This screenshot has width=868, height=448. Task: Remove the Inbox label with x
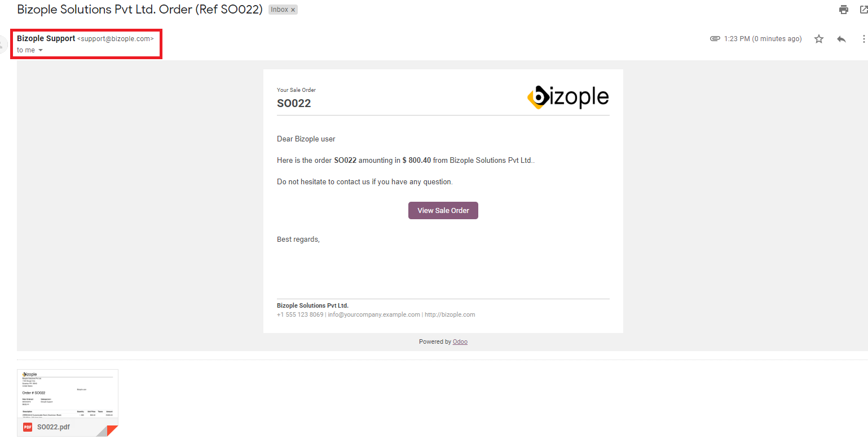(293, 10)
